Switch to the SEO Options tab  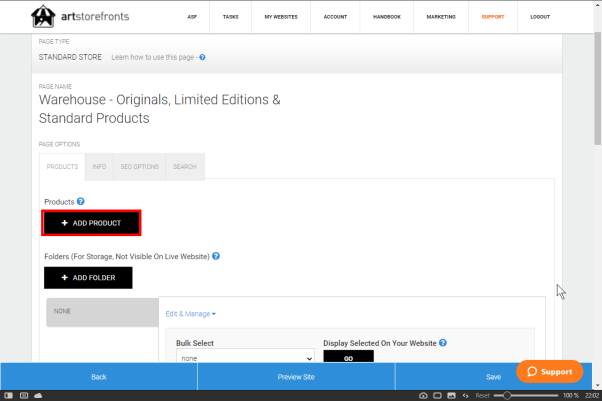pyautogui.click(x=140, y=166)
